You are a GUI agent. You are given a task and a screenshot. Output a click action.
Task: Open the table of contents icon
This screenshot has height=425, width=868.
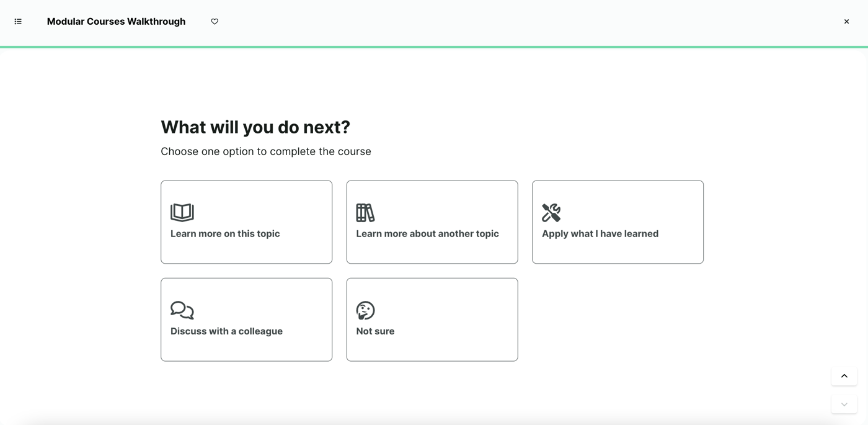18,21
